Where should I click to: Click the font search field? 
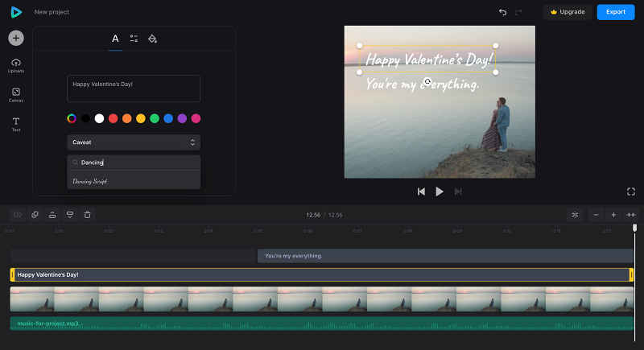click(134, 163)
